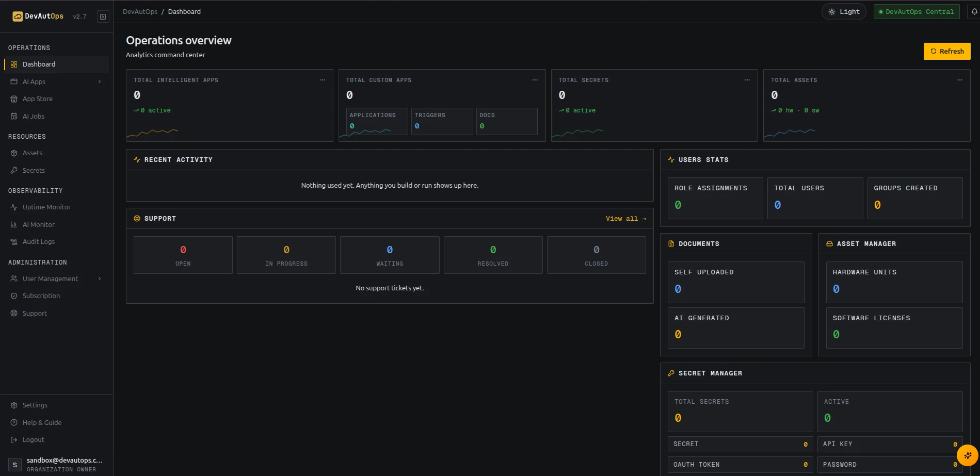Click the user avatar S badge
The width and height of the screenshot is (980, 476).
[x=15, y=465]
